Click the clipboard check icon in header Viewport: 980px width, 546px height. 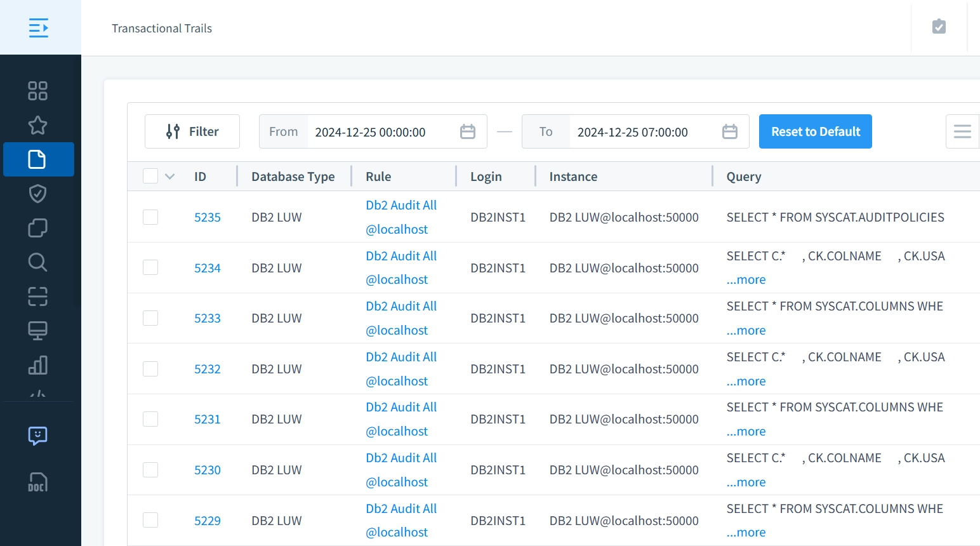click(x=939, y=27)
